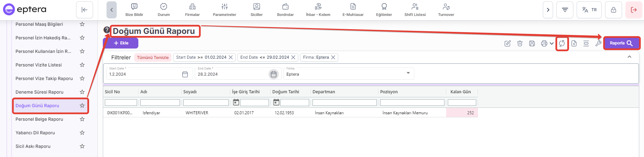The width and height of the screenshot is (644, 157).
Task: Collapse the Filtreler panel chevron
Action: tap(629, 57)
